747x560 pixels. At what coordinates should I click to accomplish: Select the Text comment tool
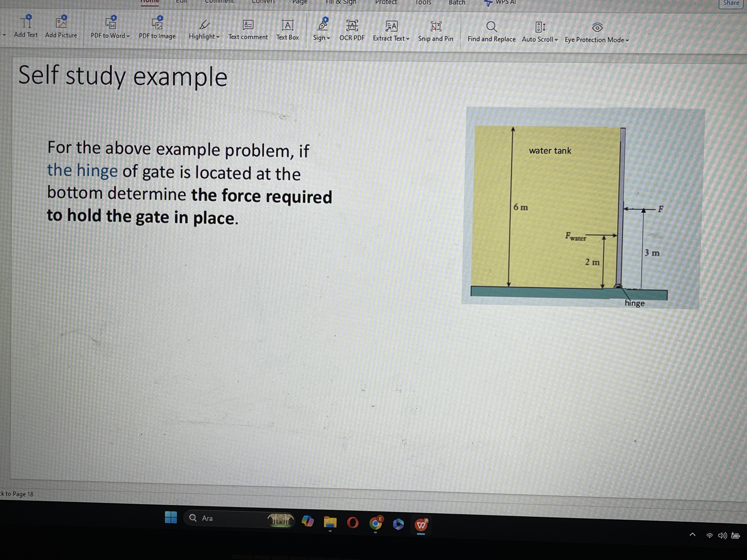pos(248,30)
